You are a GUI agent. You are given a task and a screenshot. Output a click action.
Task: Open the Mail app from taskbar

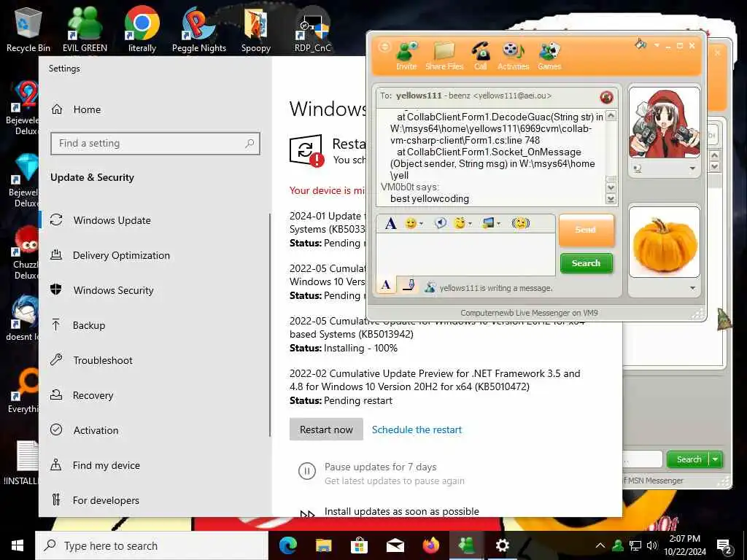[x=395, y=545]
